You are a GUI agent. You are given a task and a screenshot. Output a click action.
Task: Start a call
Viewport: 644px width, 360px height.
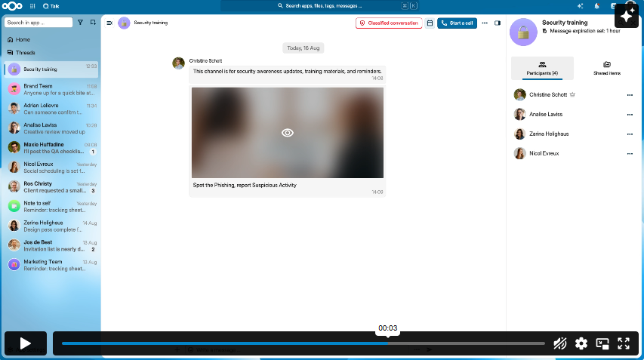[457, 23]
